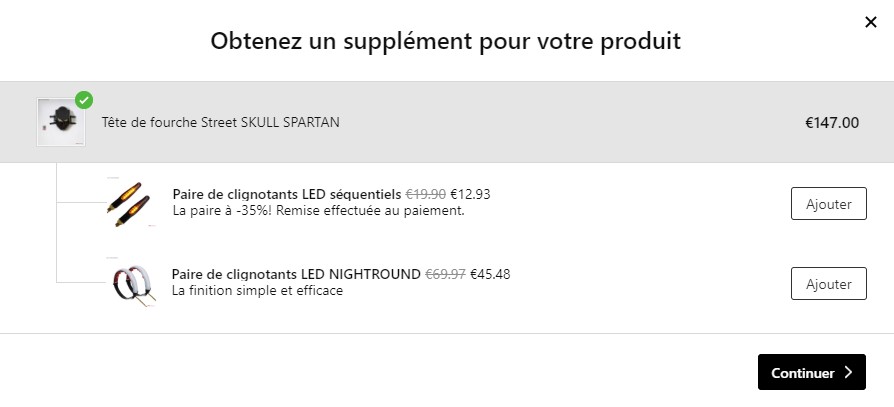Add the LED NIGHTROUND pair with Ajouter
Viewport: 894px width, 407px height.
[x=828, y=283]
